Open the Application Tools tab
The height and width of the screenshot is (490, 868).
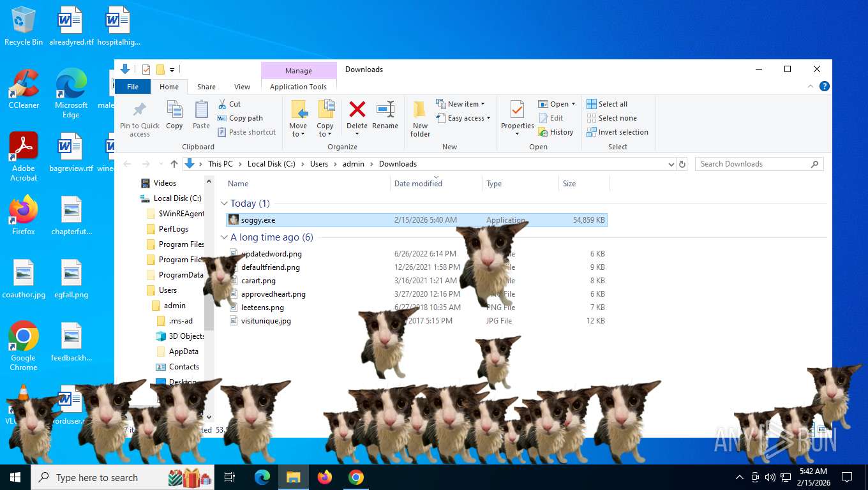298,87
